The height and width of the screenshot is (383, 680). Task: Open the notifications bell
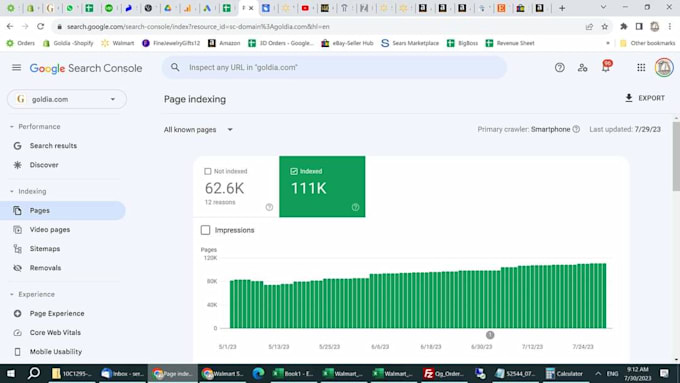[606, 67]
